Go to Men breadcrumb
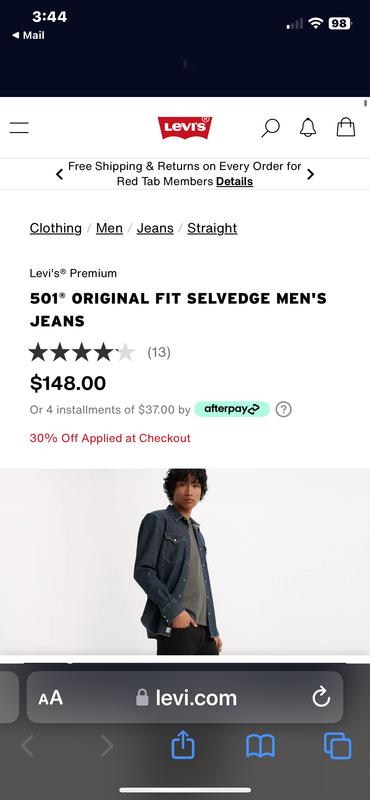 tap(109, 228)
